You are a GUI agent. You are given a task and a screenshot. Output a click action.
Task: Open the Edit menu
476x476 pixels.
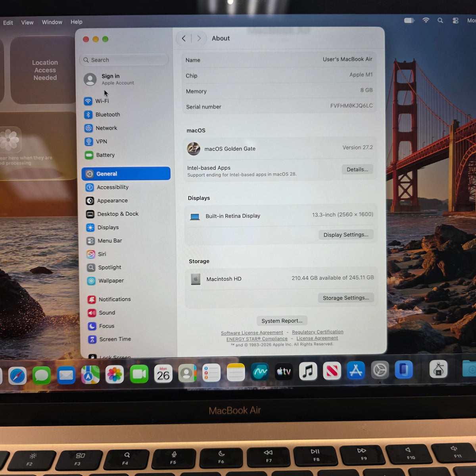click(x=8, y=23)
